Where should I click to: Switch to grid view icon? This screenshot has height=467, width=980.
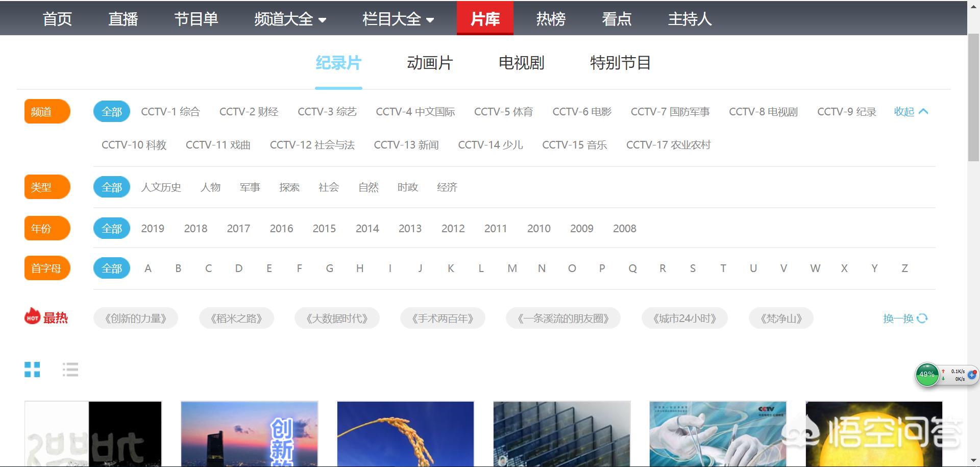click(32, 370)
